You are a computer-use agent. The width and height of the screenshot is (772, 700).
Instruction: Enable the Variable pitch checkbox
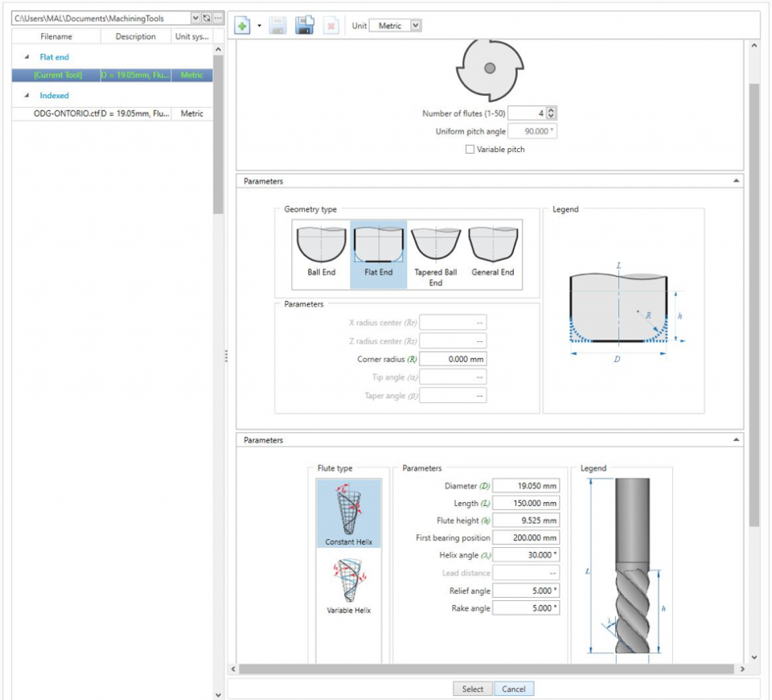click(x=470, y=147)
